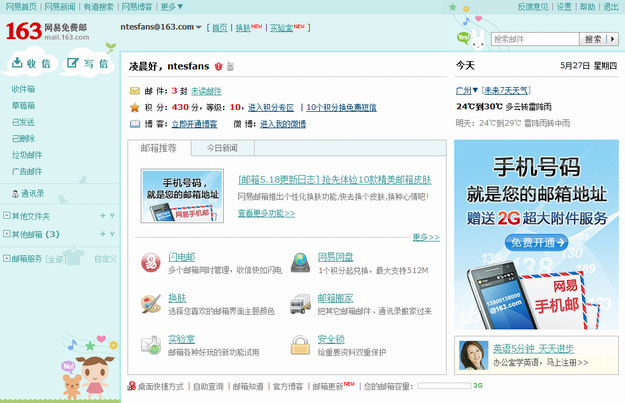Open the 通讯录 address book
Image resolution: width=625 pixels, height=403 pixels.
[x=32, y=194]
